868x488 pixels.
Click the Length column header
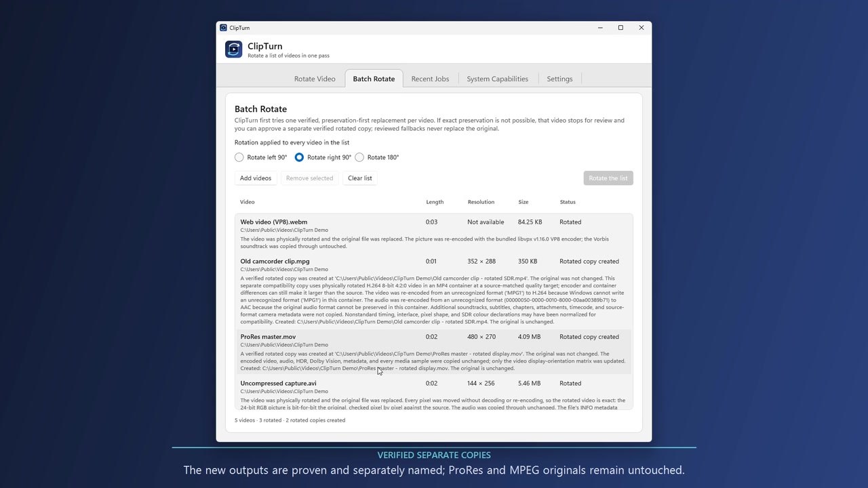click(435, 202)
